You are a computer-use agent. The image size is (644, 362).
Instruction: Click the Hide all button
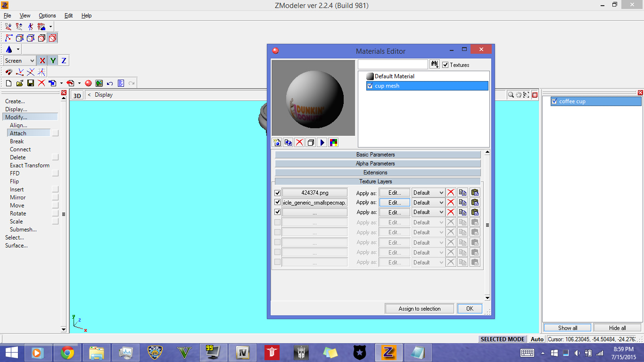click(x=617, y=328)
